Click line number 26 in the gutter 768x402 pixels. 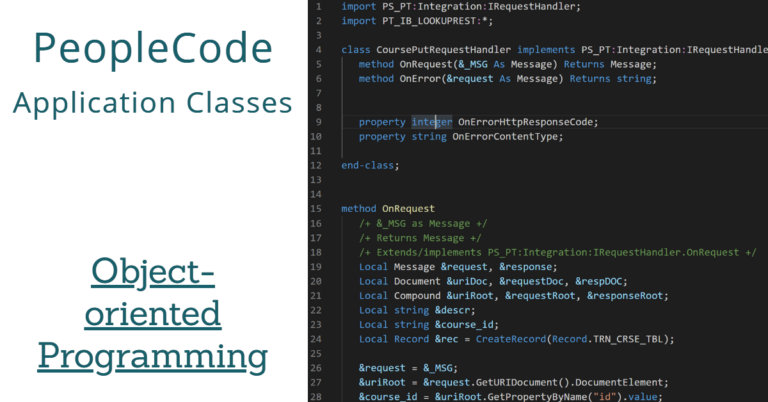tap(316, 368)
